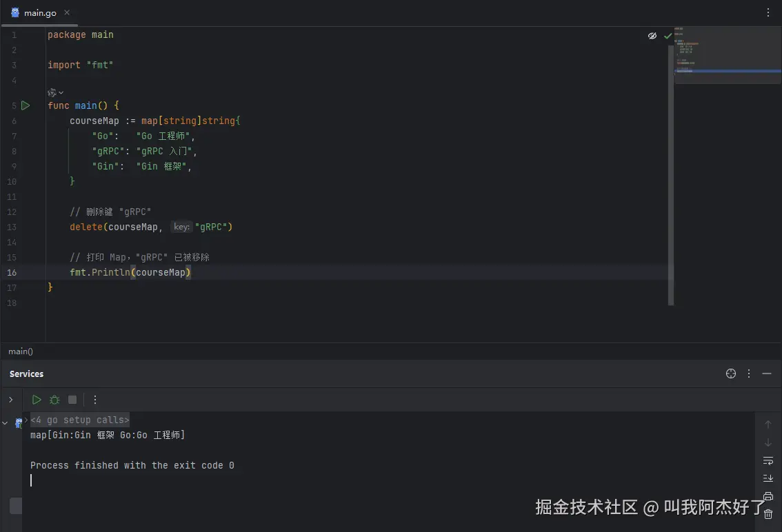Click the main() breadcrumb
The height and width of the screenshot is (532, 782).
21,351
